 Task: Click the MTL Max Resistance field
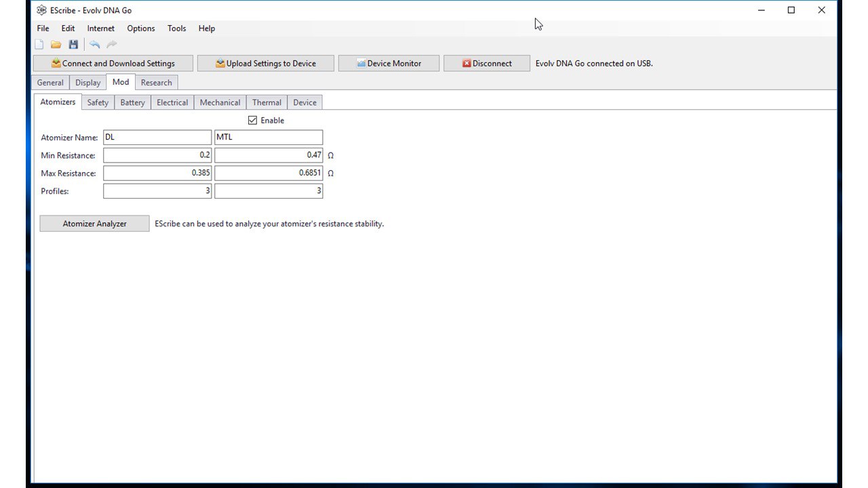click(x=269, y=173)
